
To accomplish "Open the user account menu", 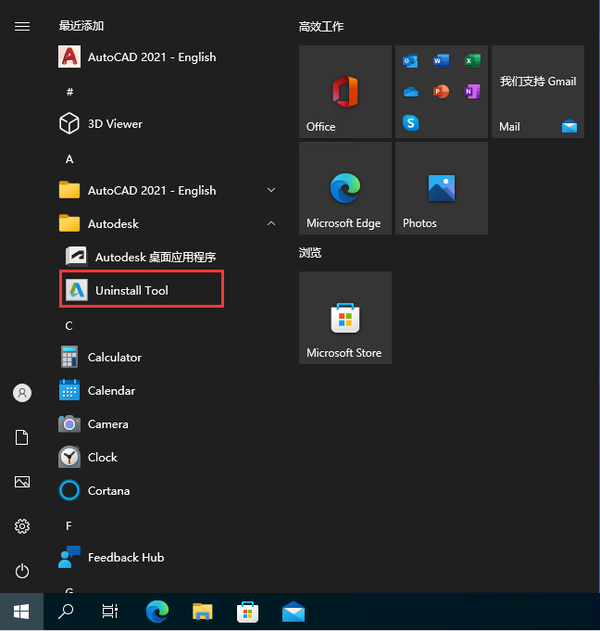I will 22,392.
